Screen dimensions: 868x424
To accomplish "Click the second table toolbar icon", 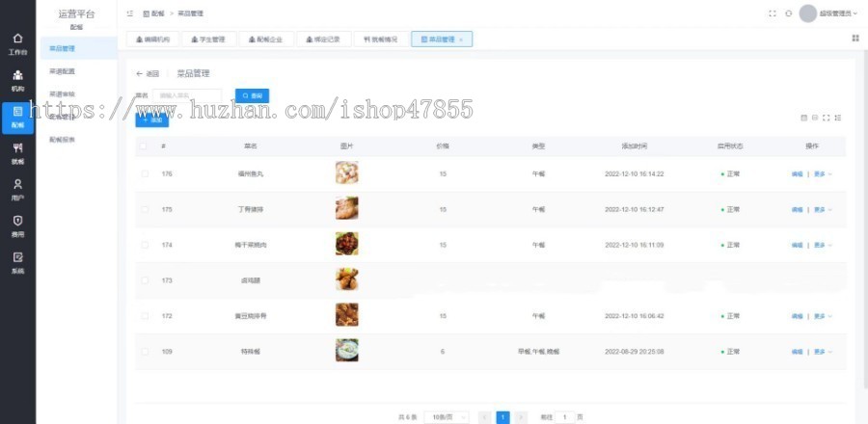I will click(815, 118).
